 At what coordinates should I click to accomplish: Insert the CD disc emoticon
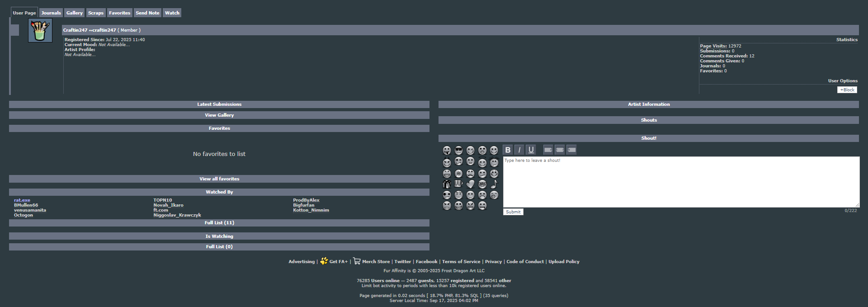coord(458,174)
